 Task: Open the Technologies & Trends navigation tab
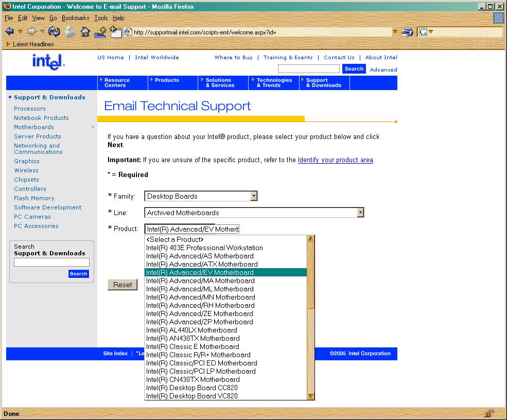(274, 83)
